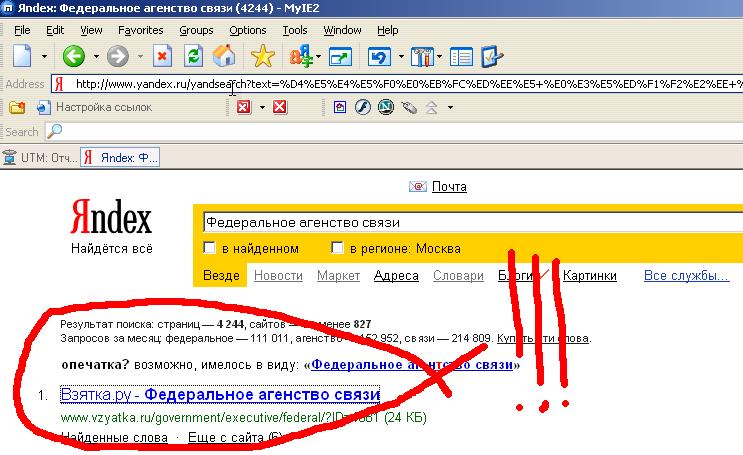The image size is (743, 455).
Task: Refresh the page with green arrows icon
Action: (x=193, y=56)
